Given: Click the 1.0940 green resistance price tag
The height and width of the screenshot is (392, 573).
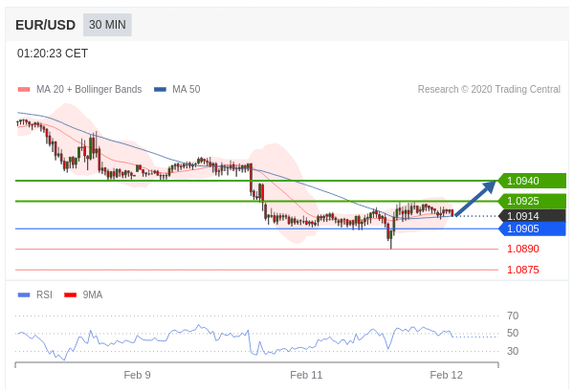Looking at the screenshot, I should 532,181.
